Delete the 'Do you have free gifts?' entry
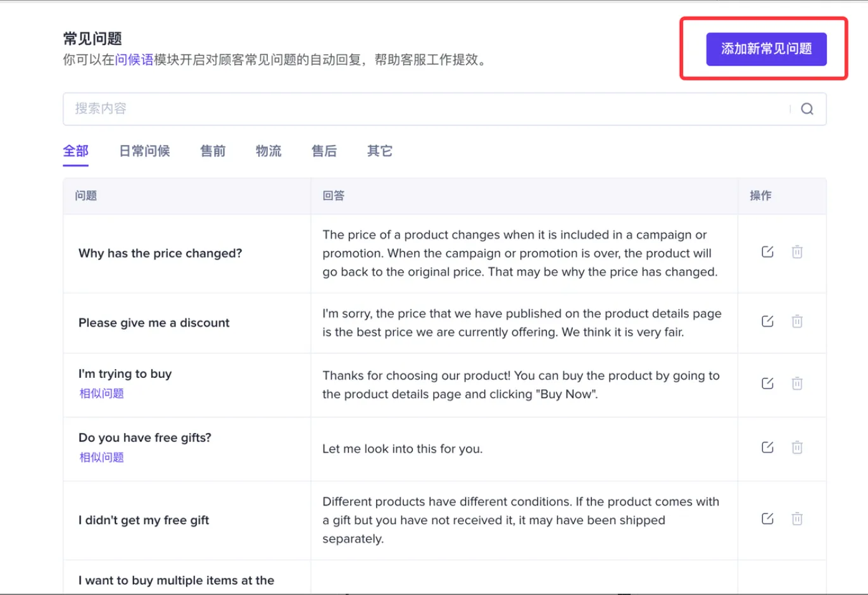 (x=797, y=448)
